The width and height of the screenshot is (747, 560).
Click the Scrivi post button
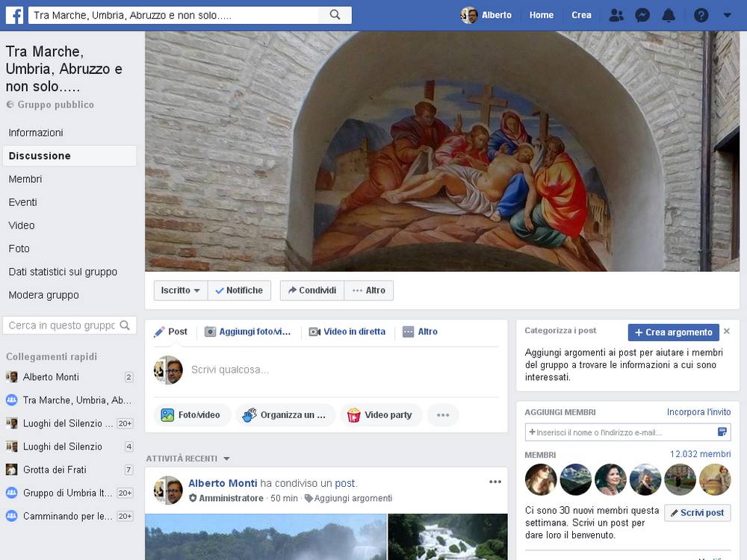click(698, 513)
